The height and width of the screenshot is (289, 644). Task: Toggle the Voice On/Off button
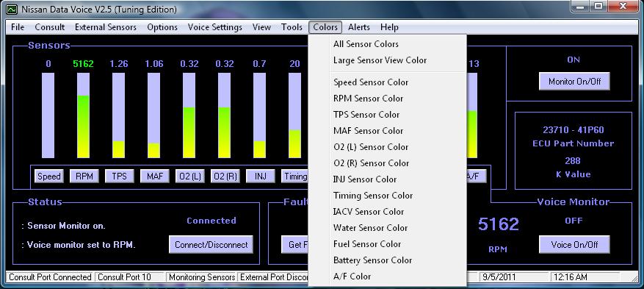click(x=574, y=245)
